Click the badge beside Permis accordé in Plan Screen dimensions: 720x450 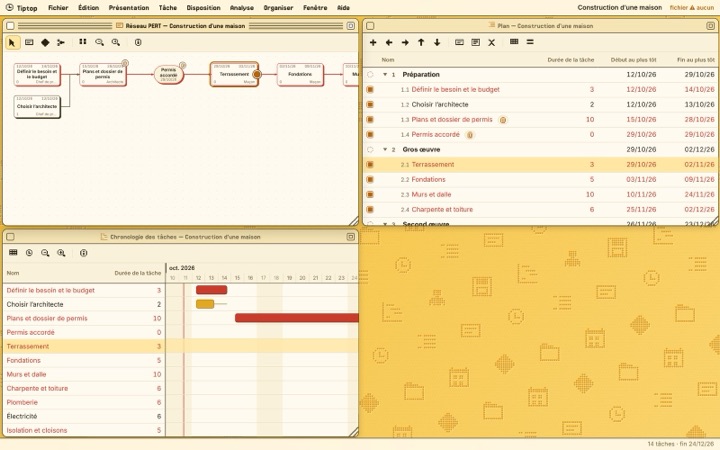[x=470, y=135]
